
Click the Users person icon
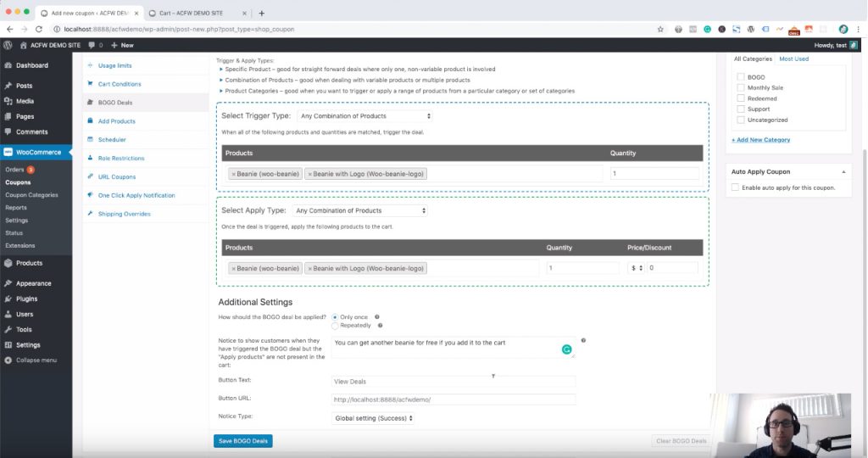pos(8,314)
